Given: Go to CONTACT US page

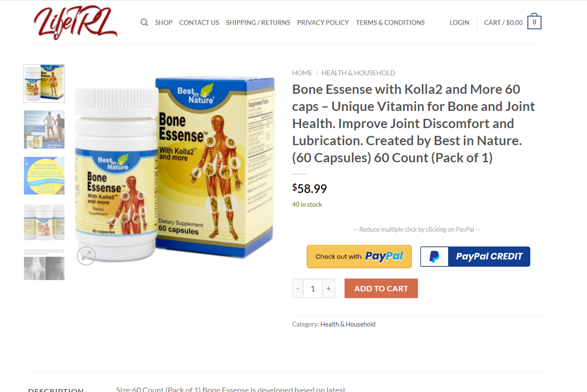Looking at the screenshot, I should click(x=199, y=22).
